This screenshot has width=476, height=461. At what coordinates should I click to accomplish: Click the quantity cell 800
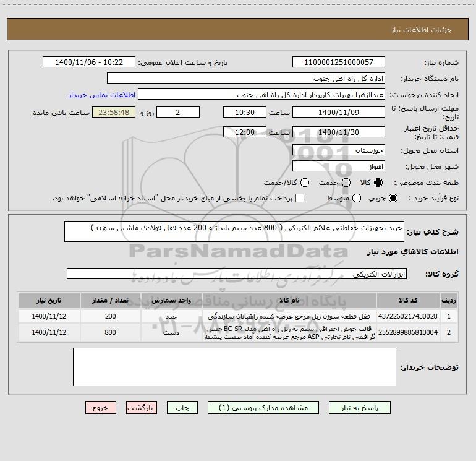click(110, 332)
